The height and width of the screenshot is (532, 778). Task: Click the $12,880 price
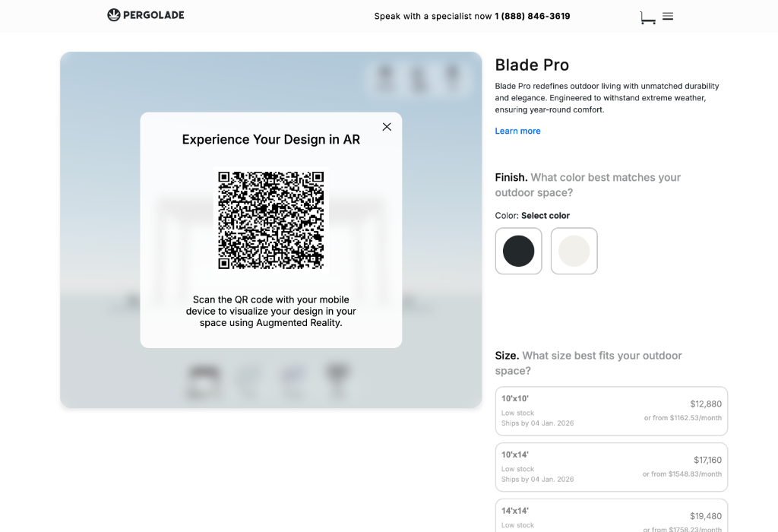click(x=706, y=404)
